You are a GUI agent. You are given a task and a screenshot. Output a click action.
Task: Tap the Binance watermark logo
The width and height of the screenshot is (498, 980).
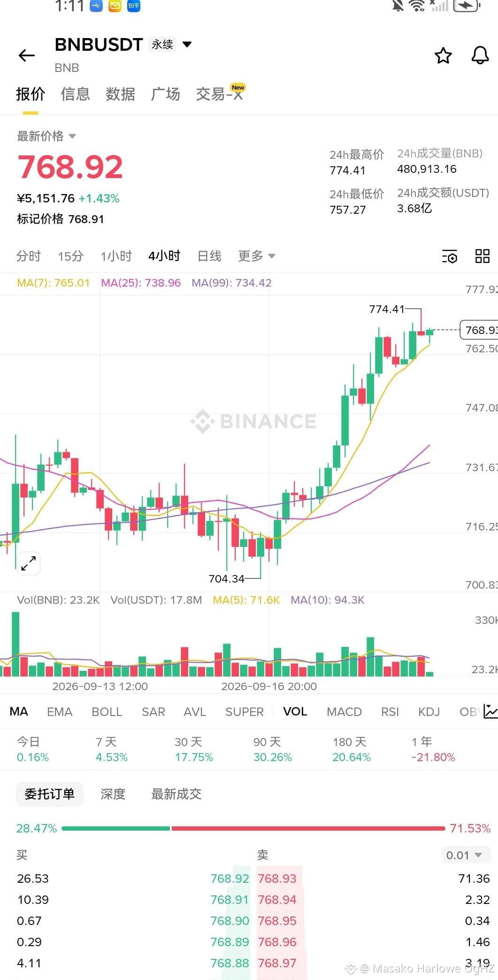(x=253, y=421)
